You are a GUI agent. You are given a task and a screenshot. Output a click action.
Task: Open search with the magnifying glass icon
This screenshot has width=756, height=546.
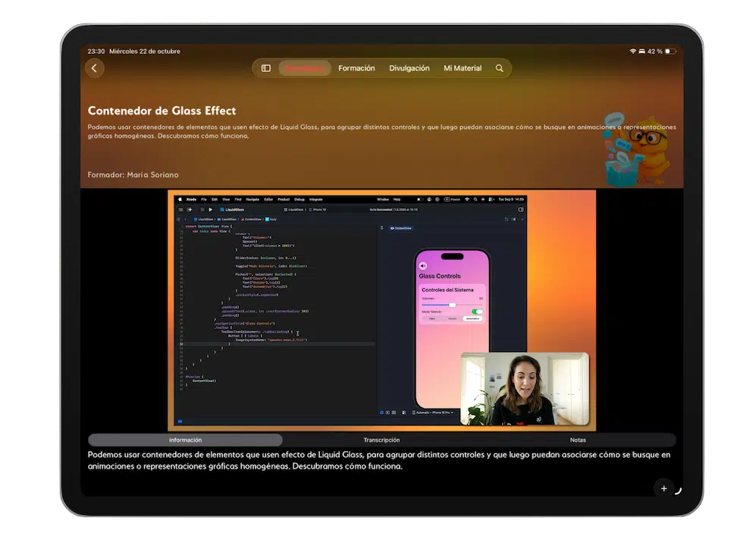click(x=500, y=67)
